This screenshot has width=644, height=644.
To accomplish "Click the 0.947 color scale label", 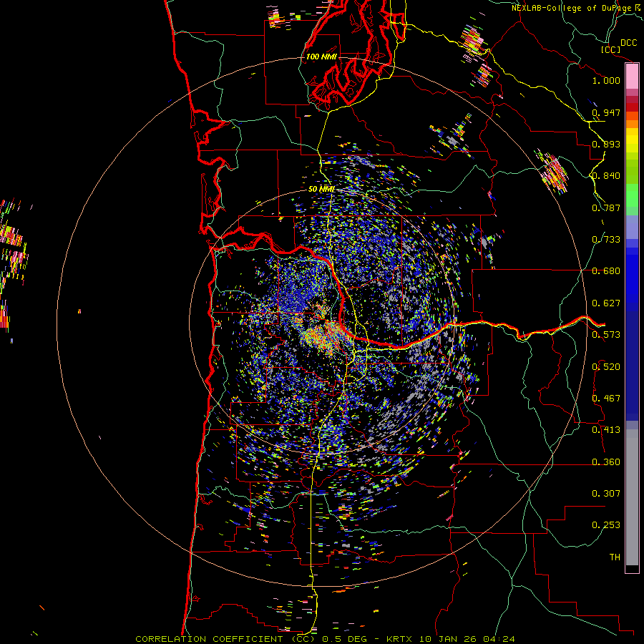I will 606,112.
